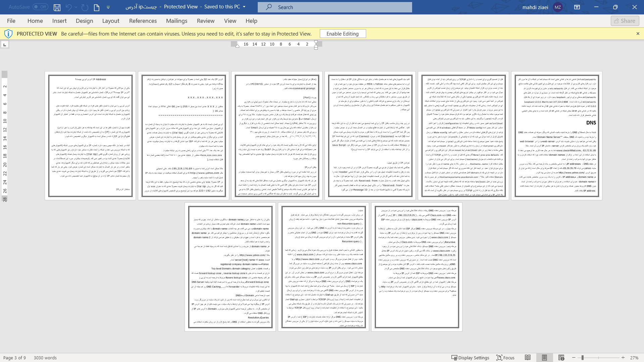Go to the Layout tab
This screenshot has width=644, height=362.
(x=111, y=21)
